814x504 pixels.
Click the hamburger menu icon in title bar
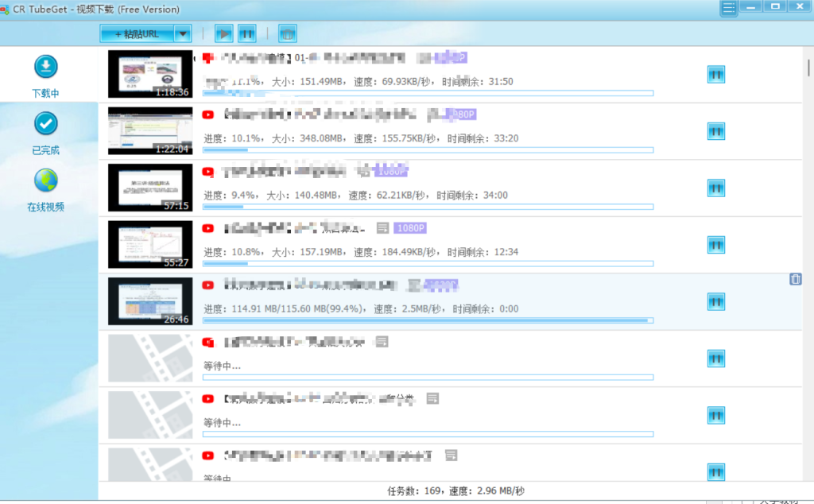coord(727,8)
